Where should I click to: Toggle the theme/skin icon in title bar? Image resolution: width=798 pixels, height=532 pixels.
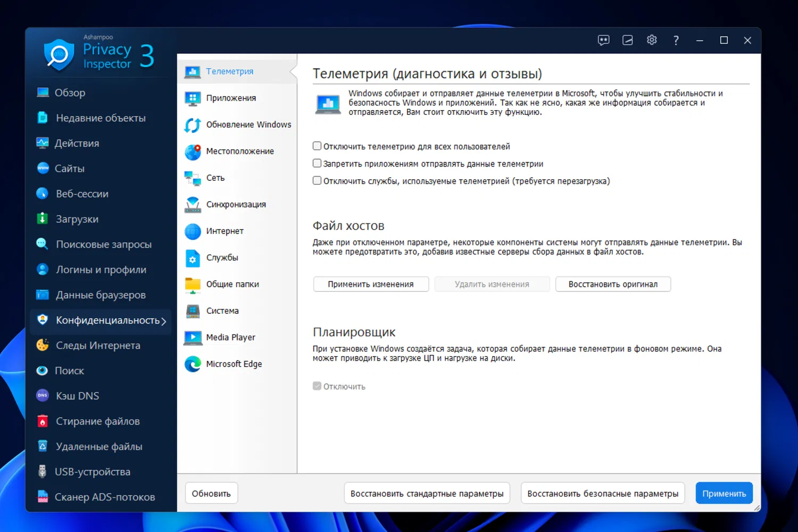point(628,40)
